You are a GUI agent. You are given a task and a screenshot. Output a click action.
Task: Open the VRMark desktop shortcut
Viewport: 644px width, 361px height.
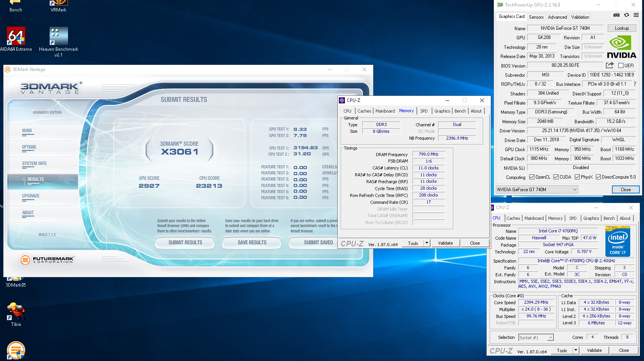58,6
